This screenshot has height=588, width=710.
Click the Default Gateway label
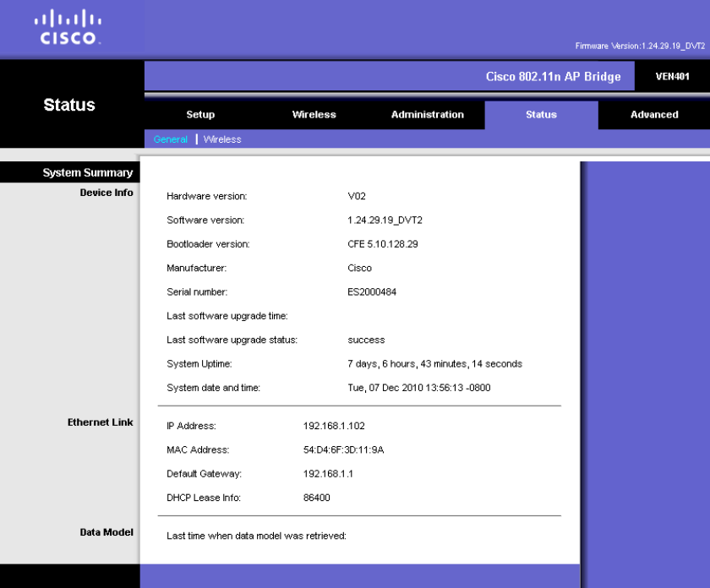tap(204, 474)
